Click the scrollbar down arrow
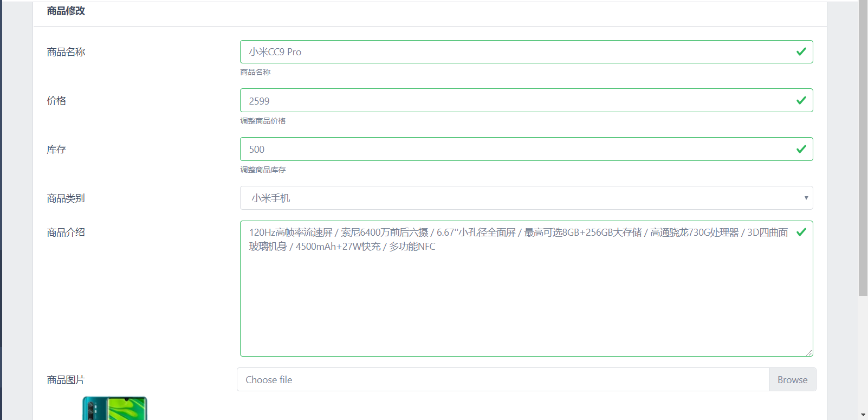 click(863, 415)
